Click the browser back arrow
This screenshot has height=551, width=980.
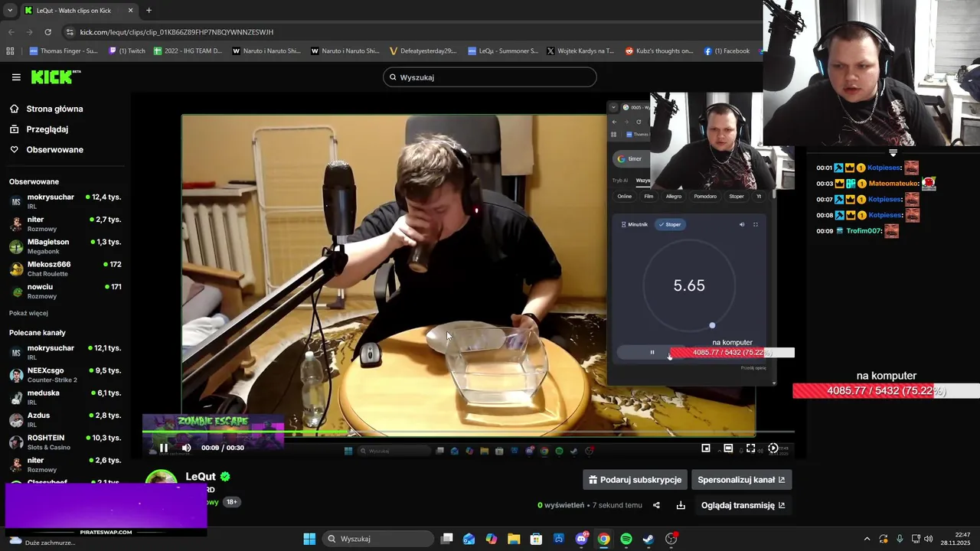click(11, 32)
